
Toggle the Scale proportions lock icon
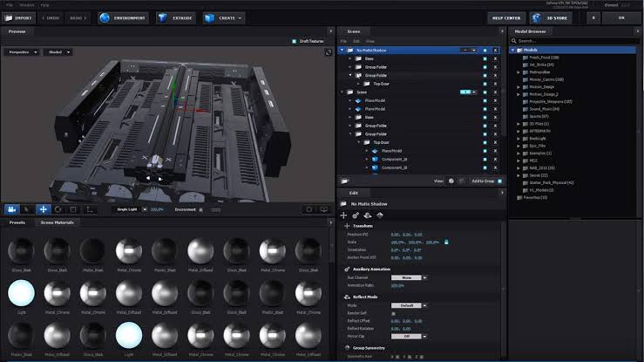446,242
